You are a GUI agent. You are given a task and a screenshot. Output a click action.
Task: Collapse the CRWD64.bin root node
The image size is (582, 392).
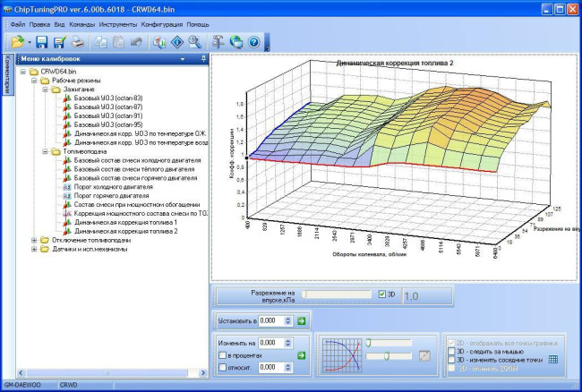(x=23, y=72)
